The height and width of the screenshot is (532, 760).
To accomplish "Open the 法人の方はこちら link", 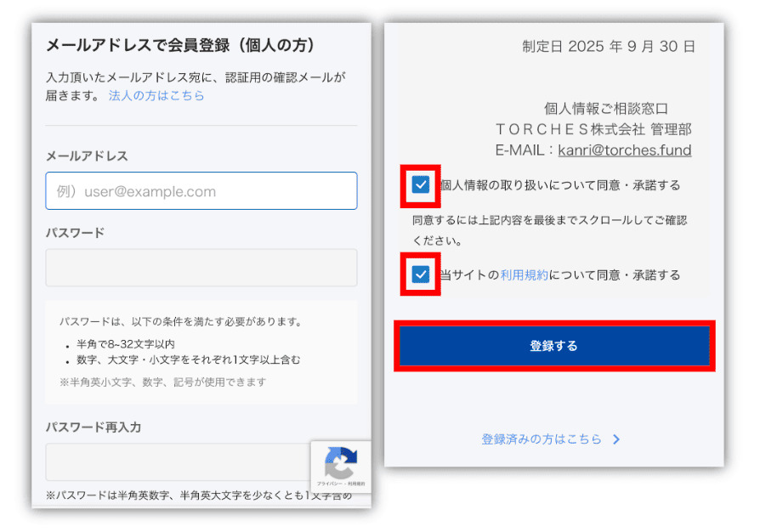I will coord(156,95).
